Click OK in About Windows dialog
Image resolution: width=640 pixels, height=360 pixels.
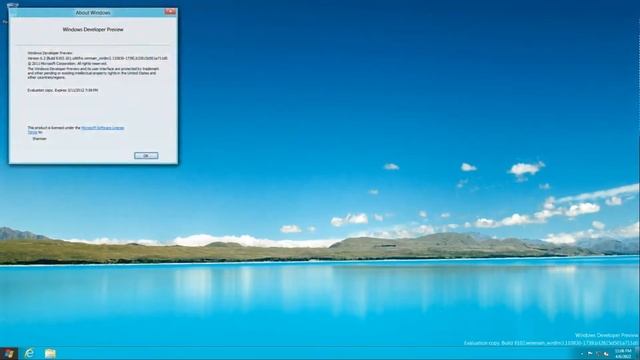click(x=146, y=156)
